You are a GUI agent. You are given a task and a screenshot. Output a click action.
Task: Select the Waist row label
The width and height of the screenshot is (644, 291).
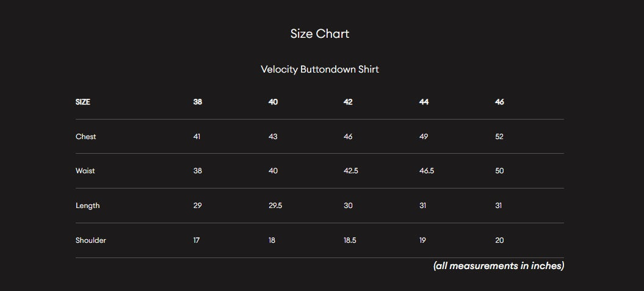[85, 171]
